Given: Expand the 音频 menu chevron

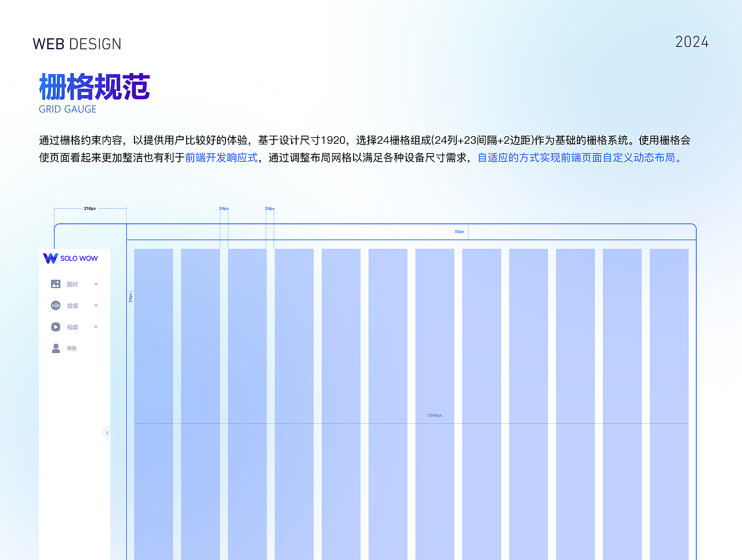Looking at the screenshot, I should point(96,306).
